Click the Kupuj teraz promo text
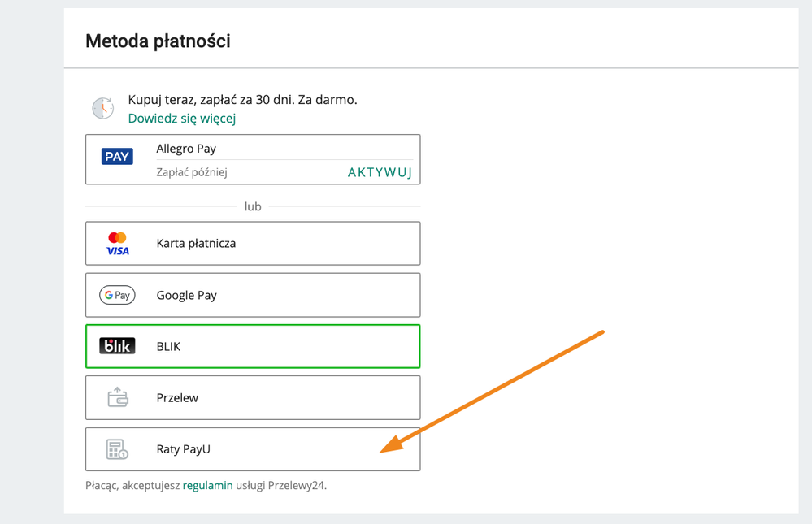The image size is (812, 524). coord(242,100)
